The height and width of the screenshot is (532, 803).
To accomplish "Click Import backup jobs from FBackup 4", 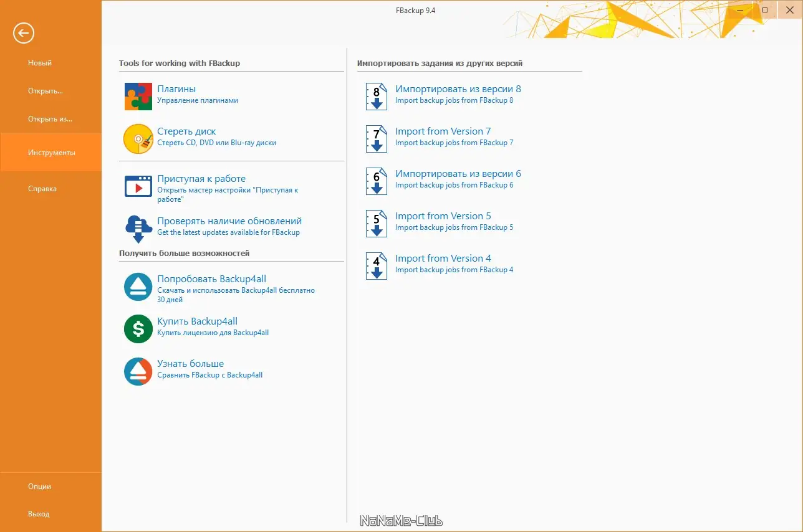I will pyautogui.click(x=454, y=270).
